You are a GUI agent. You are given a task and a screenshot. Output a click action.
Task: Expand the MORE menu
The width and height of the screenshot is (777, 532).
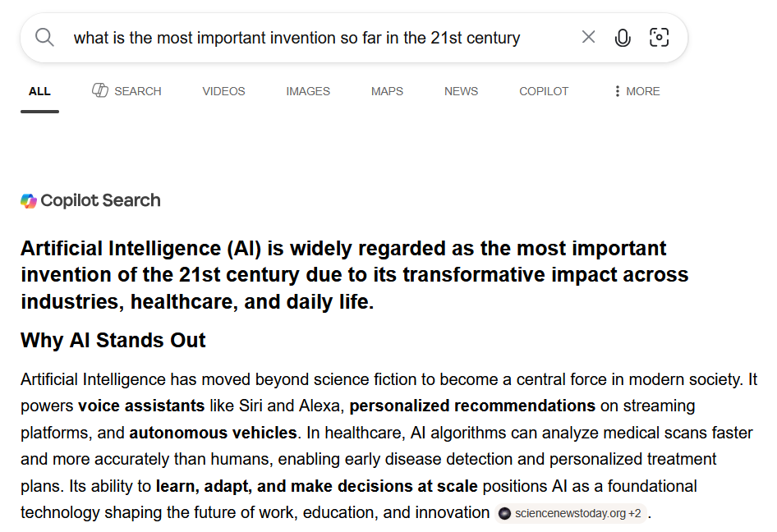(x=637, y=92)
